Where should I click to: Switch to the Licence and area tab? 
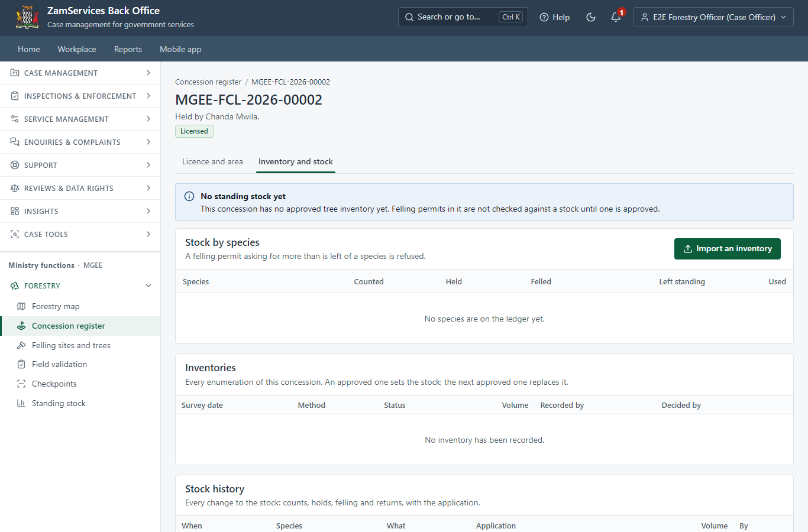(212, 161)
